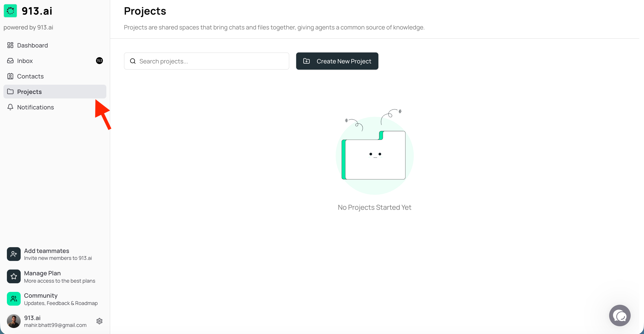Image resolution: width=644 pixels, height=334 pixels.
Task: Open Notifications from the sidebar
Action: click(x=35, y=107)
